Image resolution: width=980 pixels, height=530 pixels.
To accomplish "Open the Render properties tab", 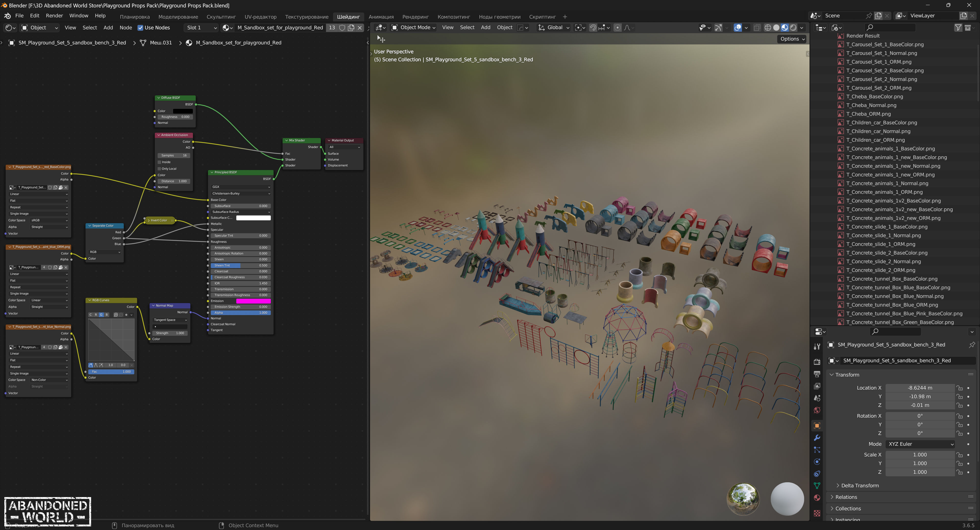I will (x=817, y=362).
